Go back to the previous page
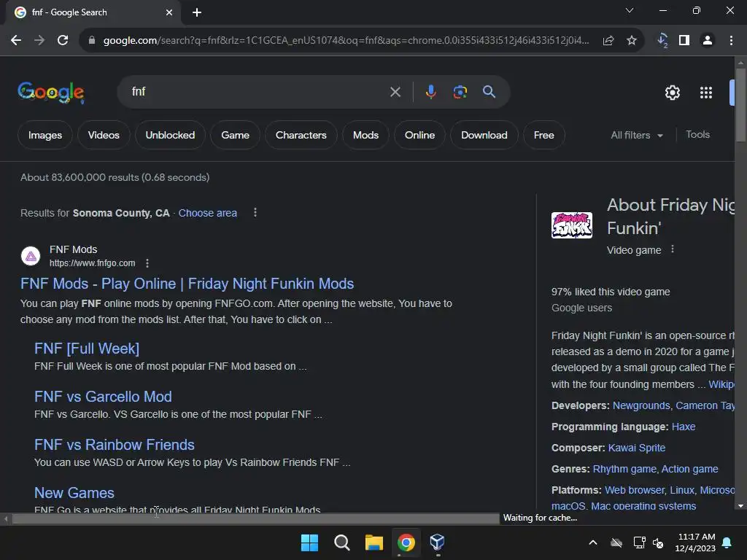Screen dimensions: 747x560 pos(16,41)
